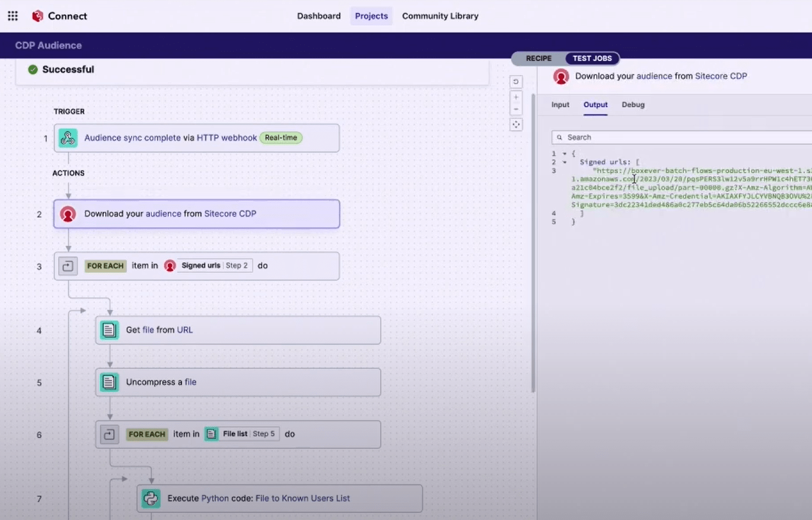812x520 pixels.
Task: Click the green Successful check icon
Action: 33,70
